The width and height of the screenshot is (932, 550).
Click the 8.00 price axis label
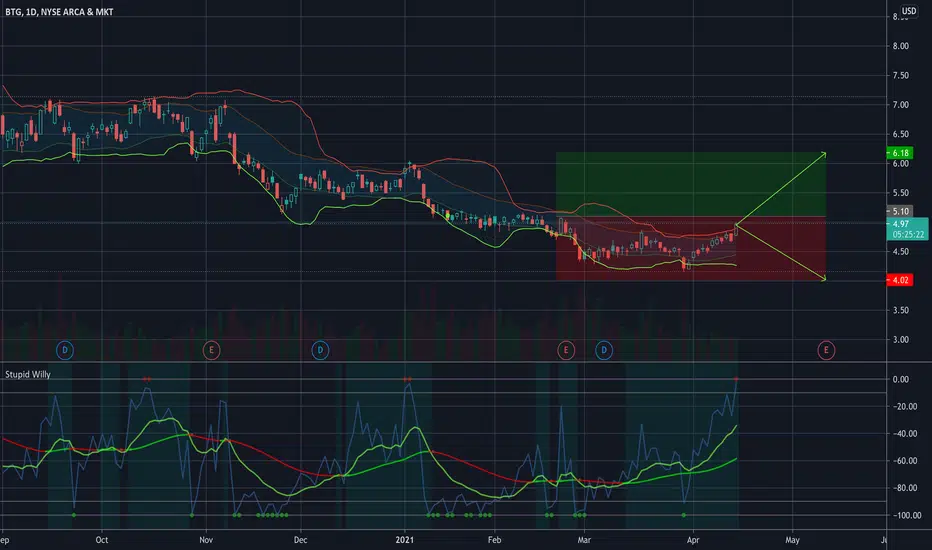click(x=900, y=46)
